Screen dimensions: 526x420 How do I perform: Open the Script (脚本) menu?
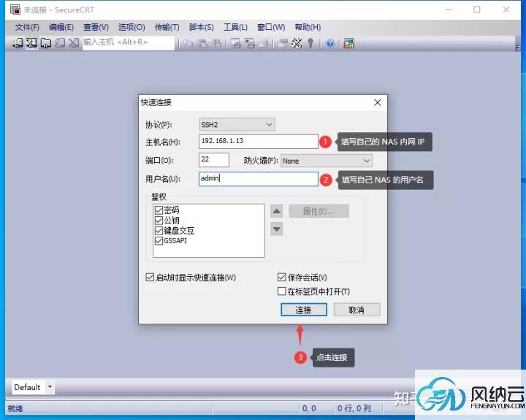click(202, 27)
